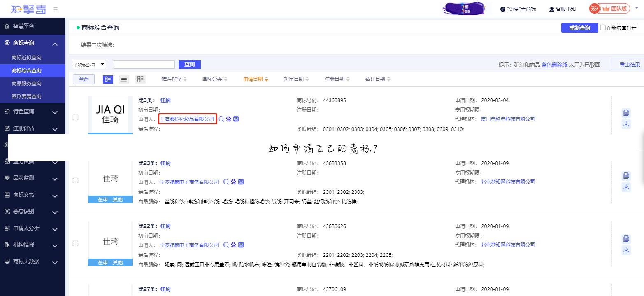
Task: Click the 全选 select-all button
Action: (84, 79)
